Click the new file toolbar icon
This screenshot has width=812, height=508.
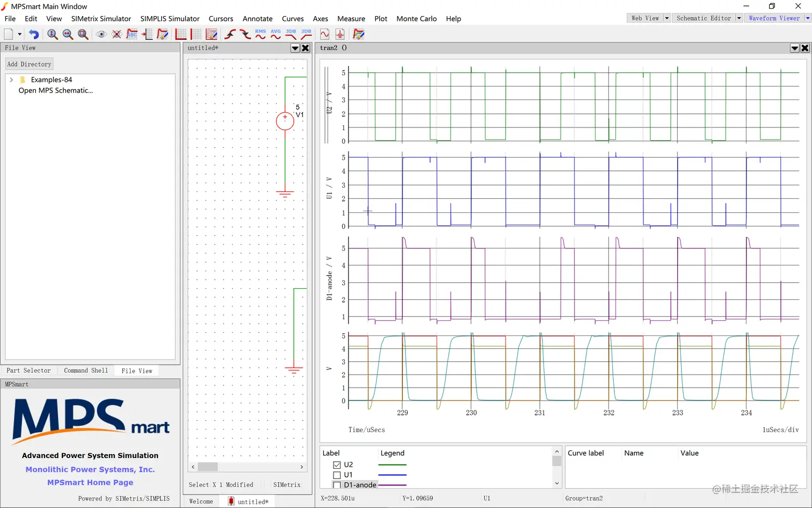click(x=9, y=34)
